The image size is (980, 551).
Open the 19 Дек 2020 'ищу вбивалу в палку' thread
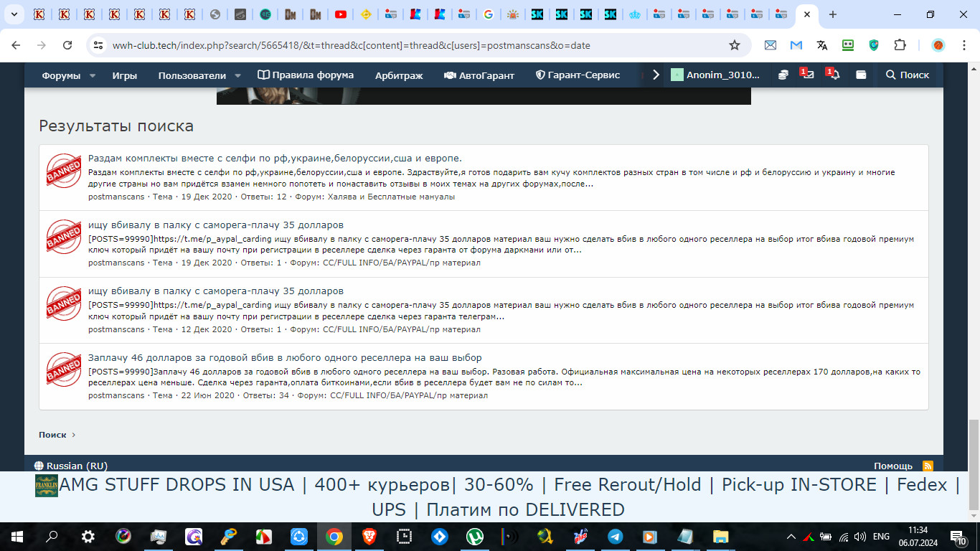pos(216,225)
